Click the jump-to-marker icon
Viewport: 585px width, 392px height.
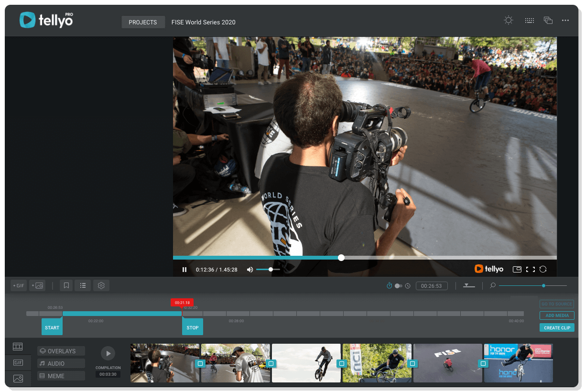click(x=469, y=286)
